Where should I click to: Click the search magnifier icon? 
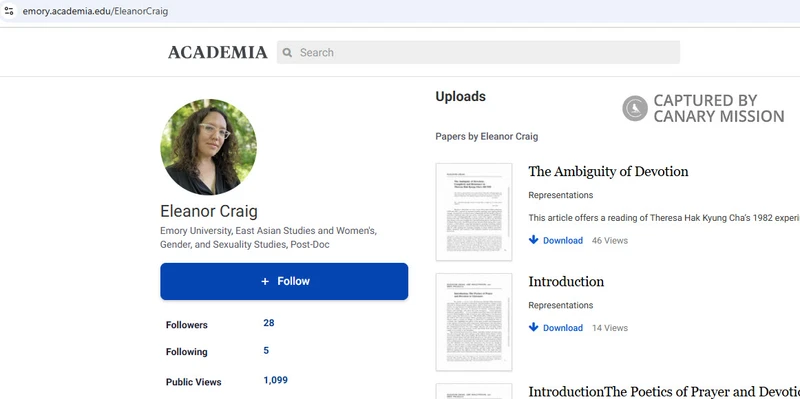(287, 53)
